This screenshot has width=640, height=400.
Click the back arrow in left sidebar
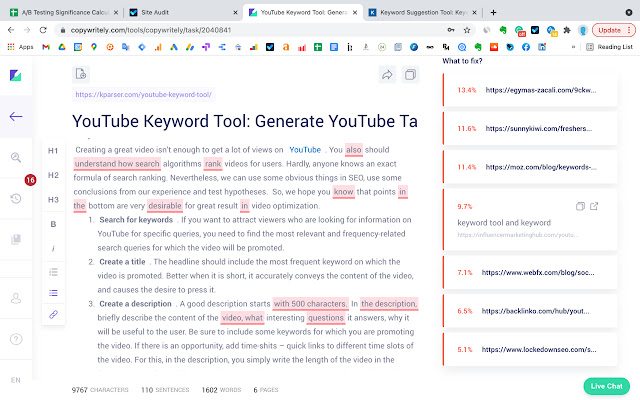pyautogui.click(x=16, y=116)
